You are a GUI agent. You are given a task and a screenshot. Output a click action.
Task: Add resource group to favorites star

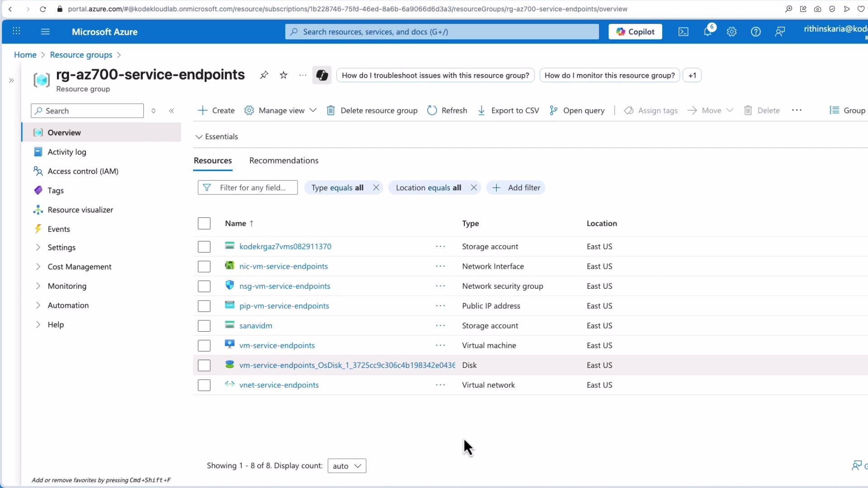click(x=283, y=75)
